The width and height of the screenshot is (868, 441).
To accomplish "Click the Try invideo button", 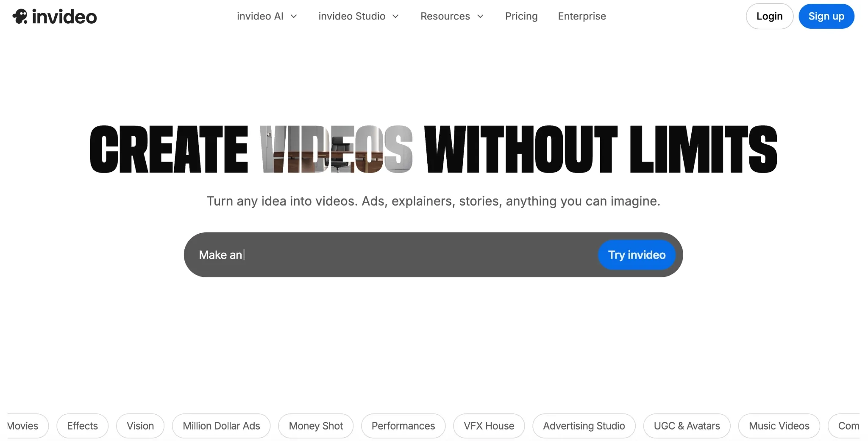I will click(637, 255).
